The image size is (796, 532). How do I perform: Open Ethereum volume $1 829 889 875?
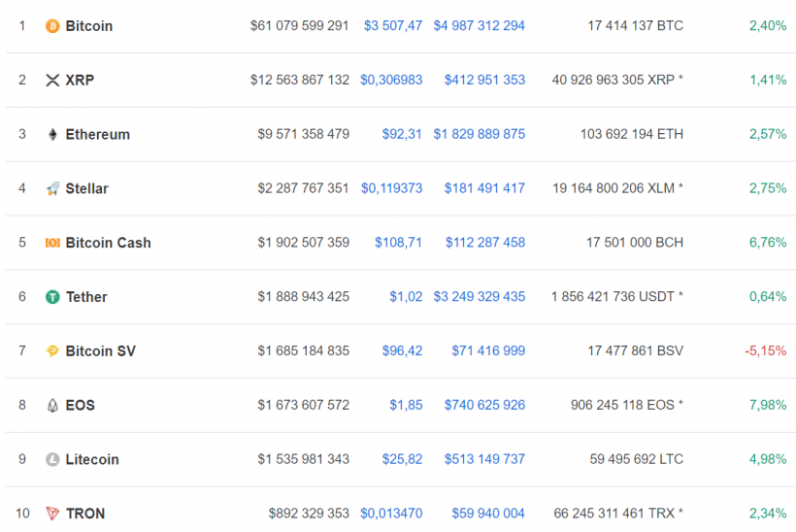(x=480, y=135)
